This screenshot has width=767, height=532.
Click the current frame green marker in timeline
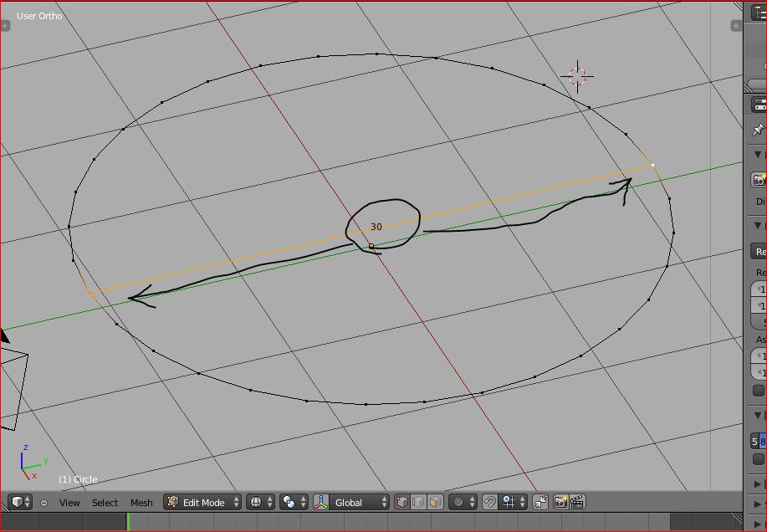point(128,522)
